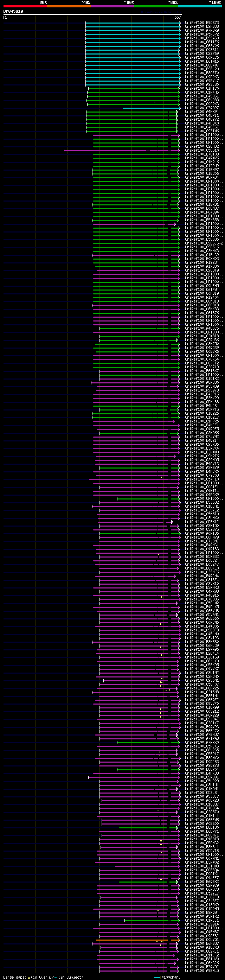The height and width of the screenshot is (980, 225).
Task: Select hit label UniRef100_B7QI08
Action: 202,154
